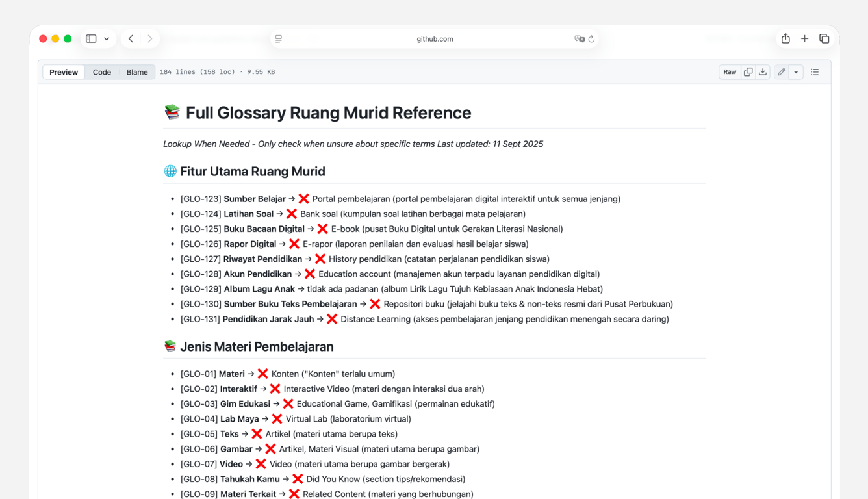Share this page via Safari share icon
Screen dimensions: 868x499
tap(785, 38)
